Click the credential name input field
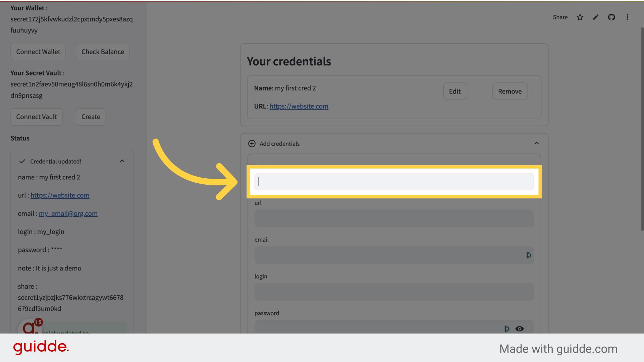 [394, 181]
